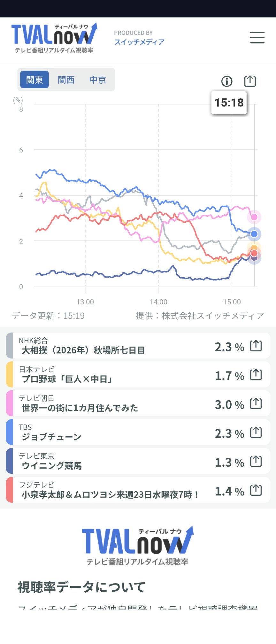Switch to the 中京 region tab
Viewport: 276px width, 644px height.
pyautogui.click(x=98, y=80)
